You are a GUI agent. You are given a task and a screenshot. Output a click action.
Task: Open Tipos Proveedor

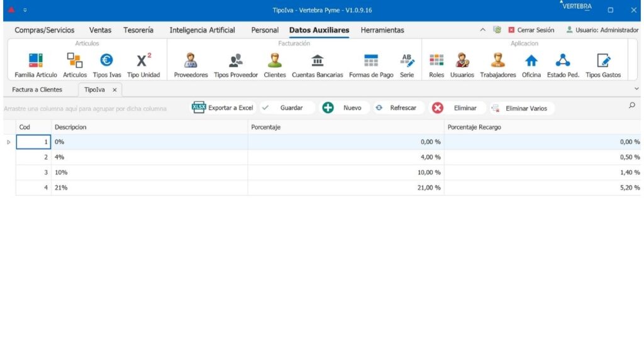tap(236, 65)
